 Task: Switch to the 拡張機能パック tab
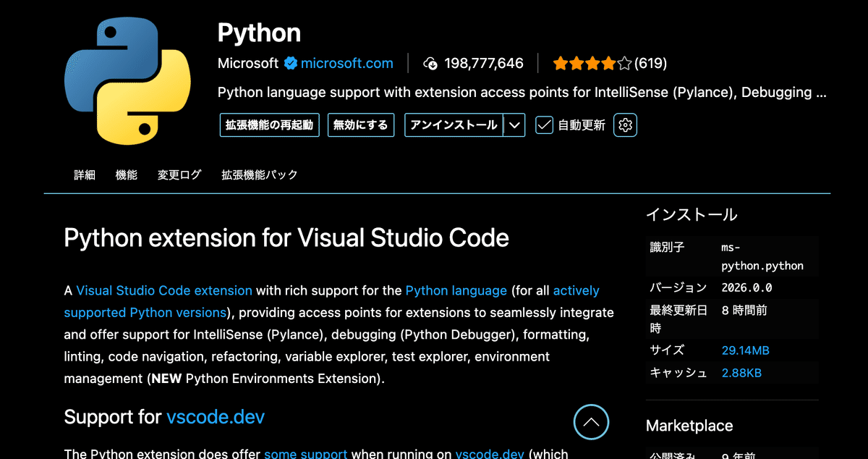click(x=260, y=174)
